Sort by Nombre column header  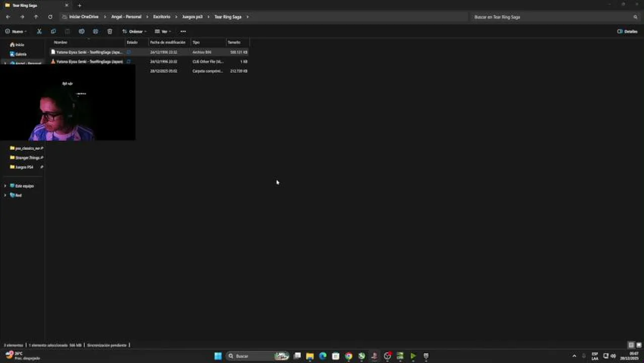point(60,42)
